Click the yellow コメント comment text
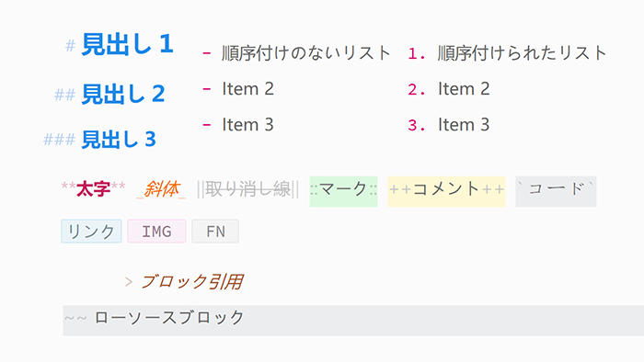The image size is (644, 362). [x=446, y=189]
